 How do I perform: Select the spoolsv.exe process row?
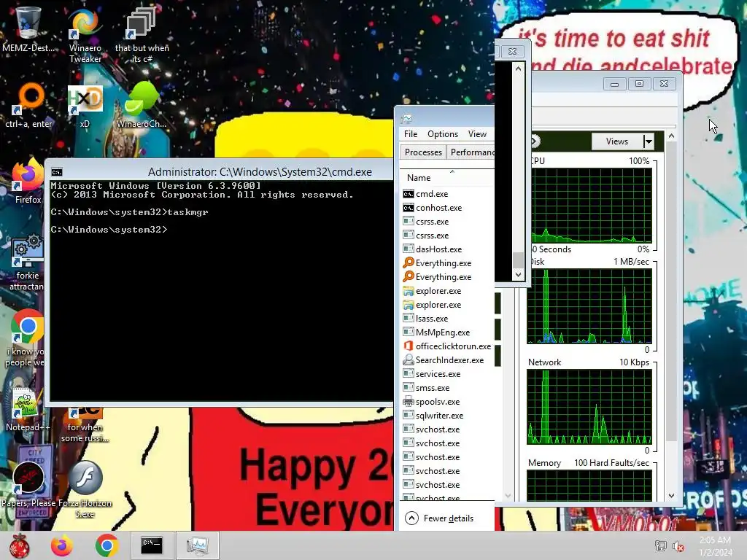tap(447, 402)
